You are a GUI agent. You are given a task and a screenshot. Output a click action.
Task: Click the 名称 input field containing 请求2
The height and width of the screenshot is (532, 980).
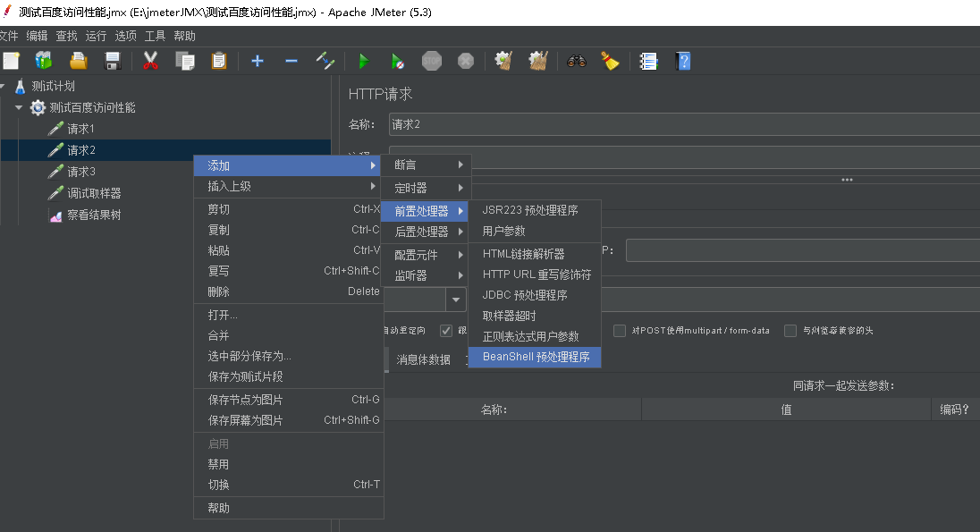tap(684, 124)
